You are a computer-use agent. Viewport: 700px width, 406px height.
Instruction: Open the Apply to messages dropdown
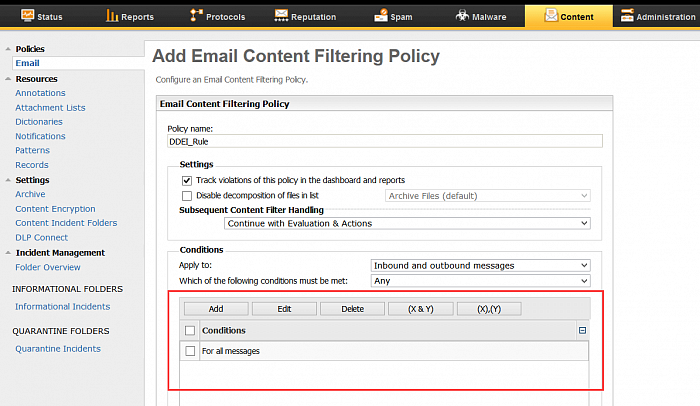click(480, 265)
